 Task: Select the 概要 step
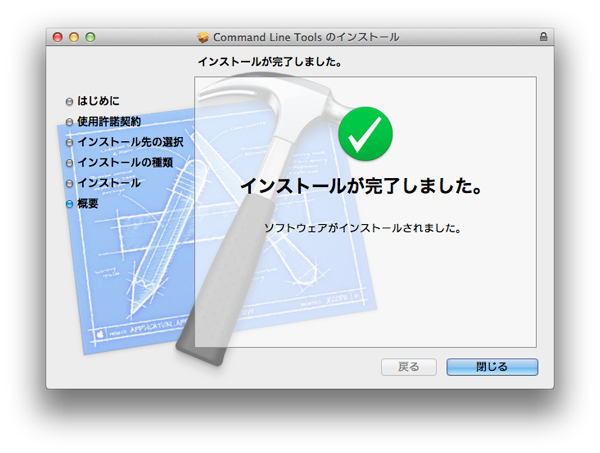(x=88, y=204)
